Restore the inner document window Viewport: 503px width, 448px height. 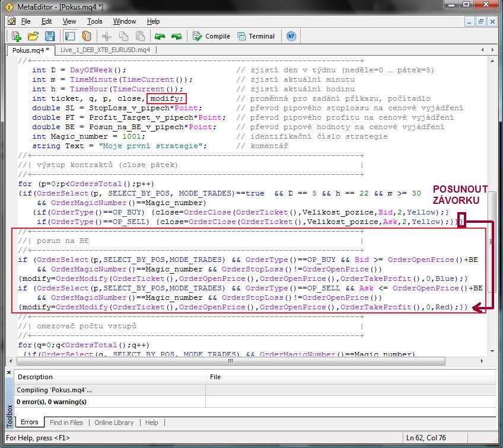tap(480, 22)
